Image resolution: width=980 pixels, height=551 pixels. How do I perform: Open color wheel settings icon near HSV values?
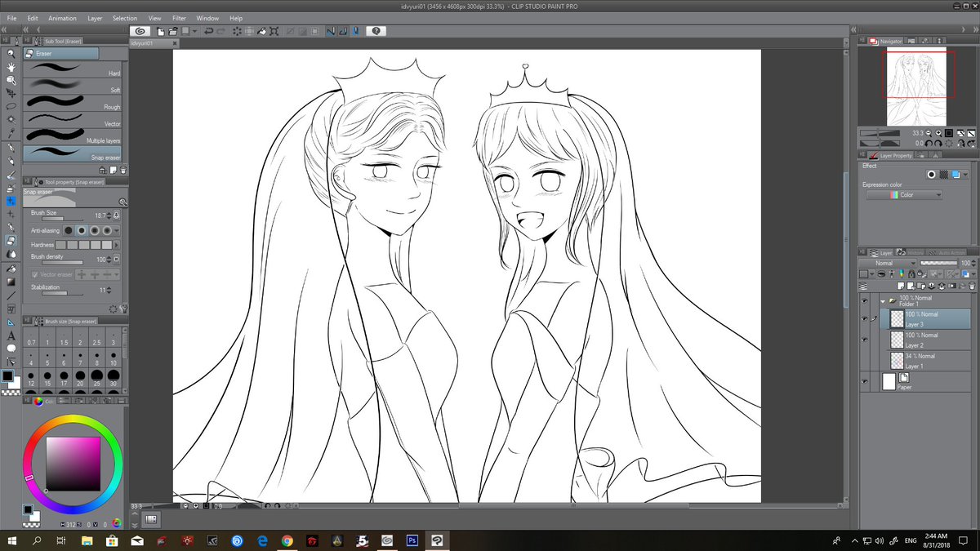pyautogui.click(x=117, y=523)
